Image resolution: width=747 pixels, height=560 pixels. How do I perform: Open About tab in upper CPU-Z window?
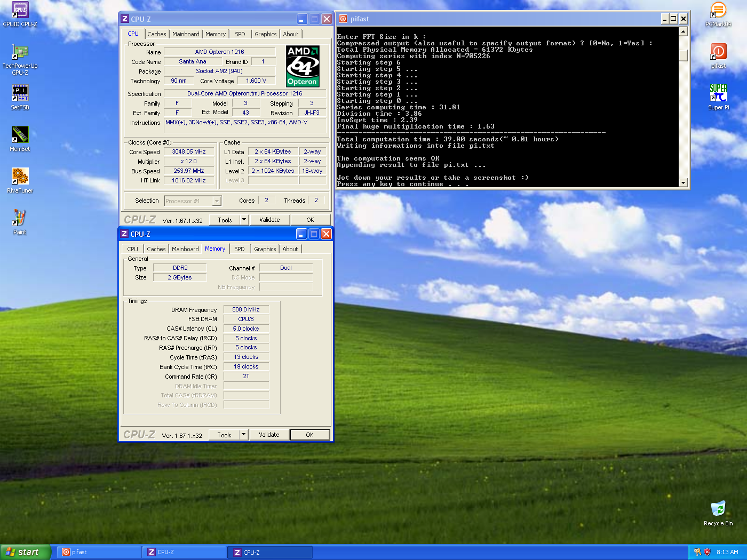(291, 34)
